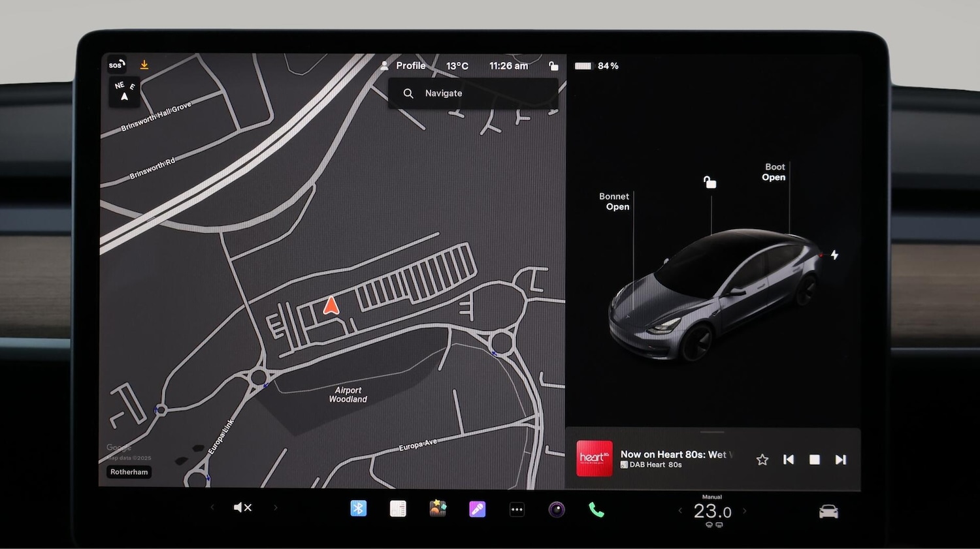The height and width of the screenshot is (549, 980).
Task: Open the Bluetooth app in bottom bar
Action: (358, 509)
